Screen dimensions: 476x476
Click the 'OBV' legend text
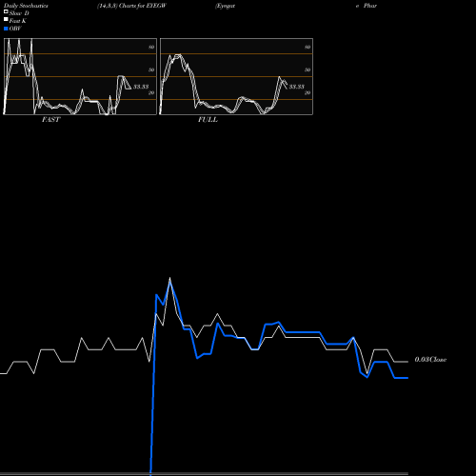coord(15,29)
